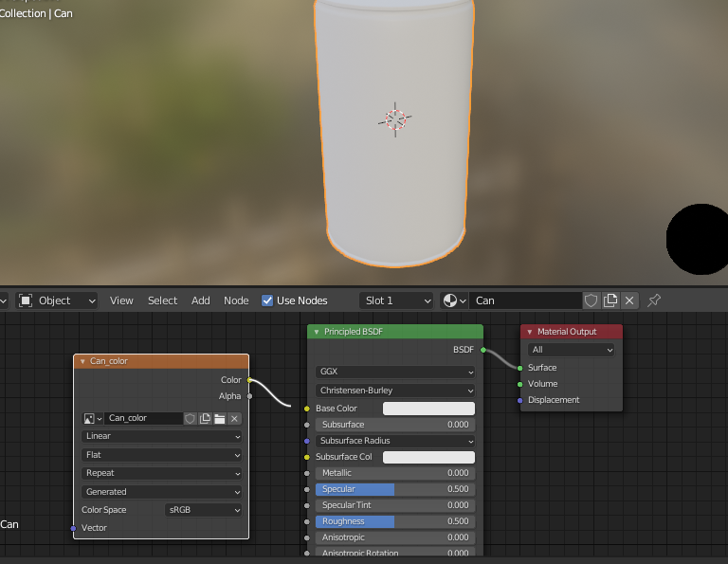Toggle fake user shield for Can_color image

pyautogui.click(x=190, y=419)
